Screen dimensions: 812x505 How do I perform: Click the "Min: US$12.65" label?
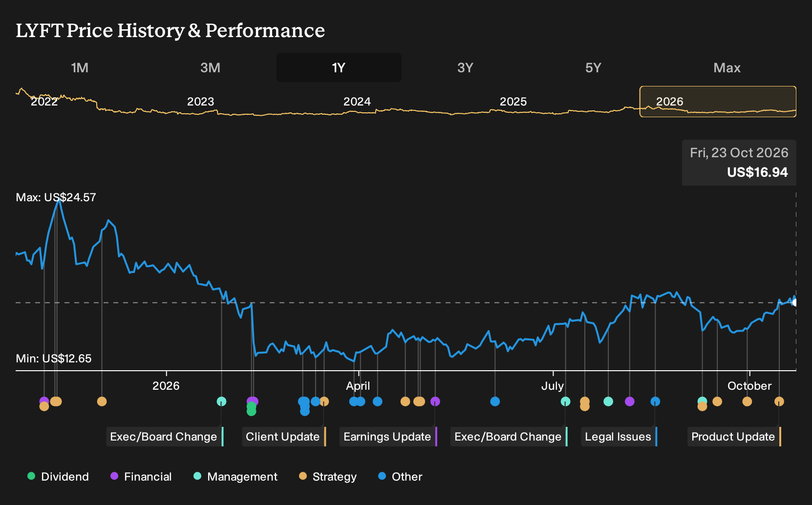tap(54, 358)
